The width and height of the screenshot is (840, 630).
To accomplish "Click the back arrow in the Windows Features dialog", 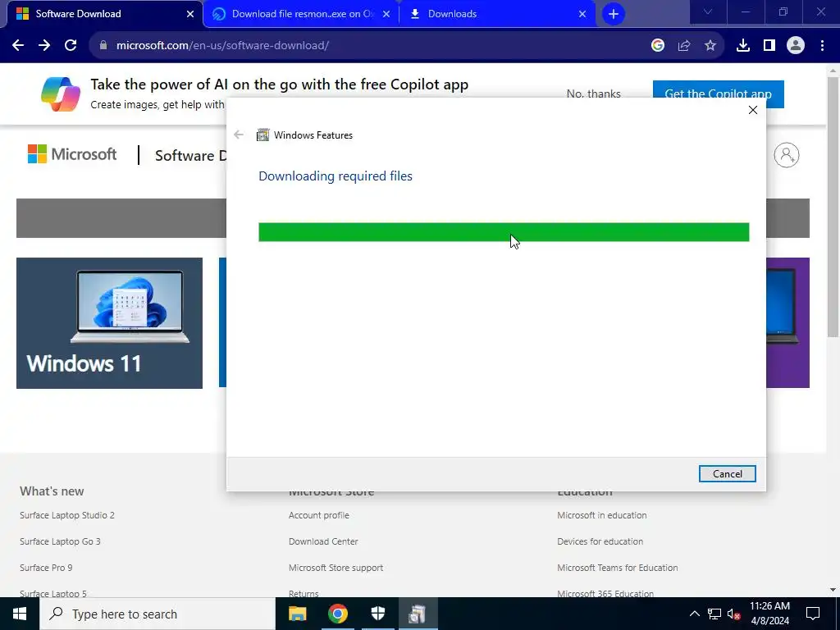I will pyautogui.click(x=239, y=135).
